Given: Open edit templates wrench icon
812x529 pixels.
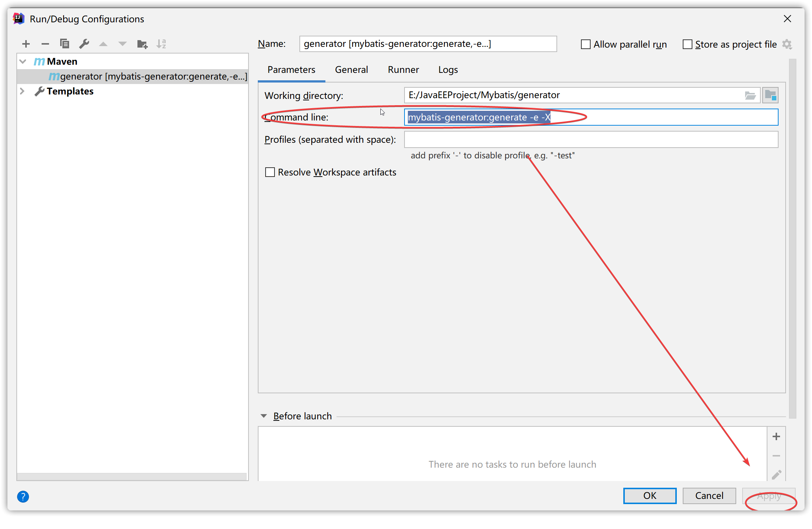Looking at the screenshot, I should pos(84,44).
